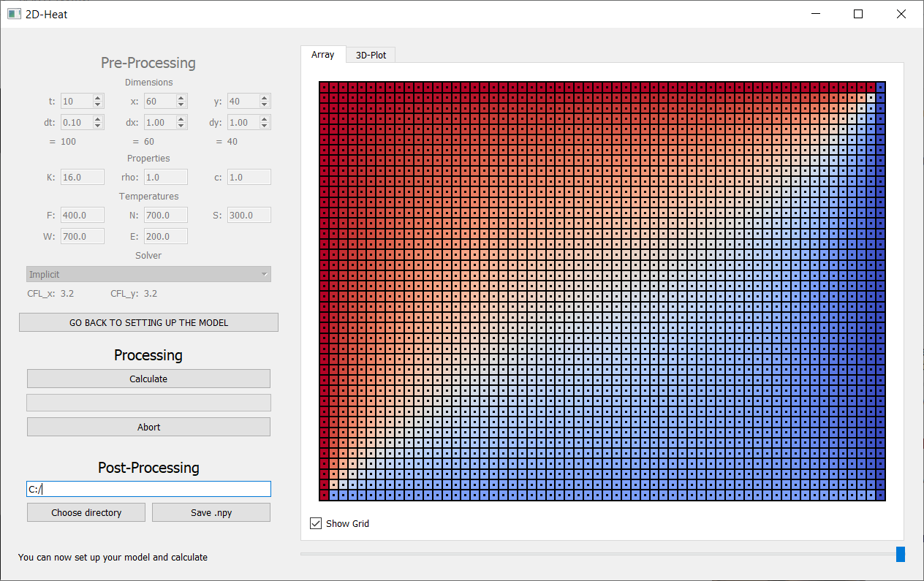Click the t spinbox with value 10
Image resolution: width=924 pixels, height=581 pixels.
[82, 102]
